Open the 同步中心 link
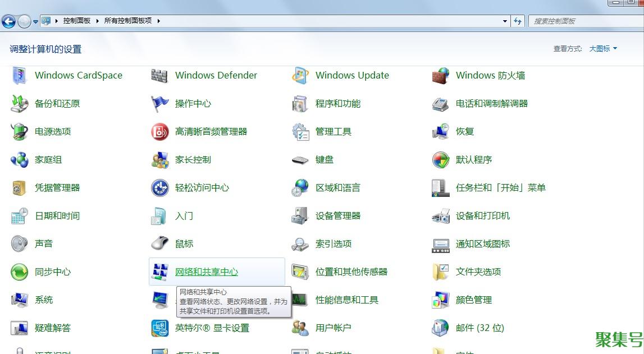This screenshot has width=644, height=354. pos(53,272)
